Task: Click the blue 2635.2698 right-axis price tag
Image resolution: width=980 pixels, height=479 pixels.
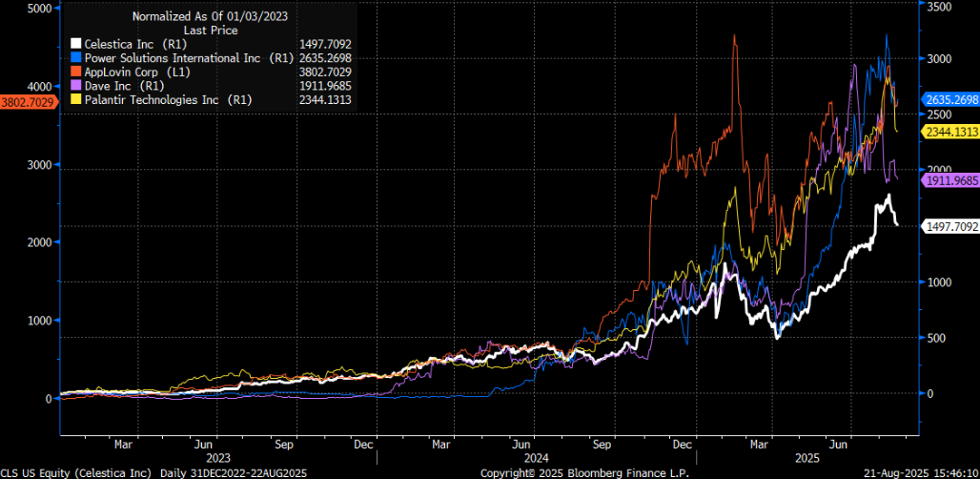Action: point(949,99)
